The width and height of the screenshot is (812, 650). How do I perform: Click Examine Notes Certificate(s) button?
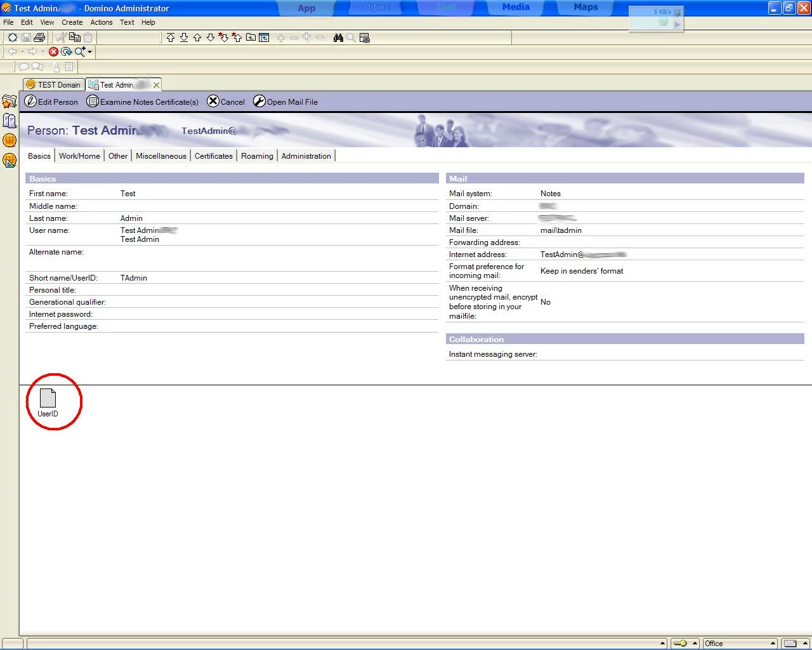[143, 102]
